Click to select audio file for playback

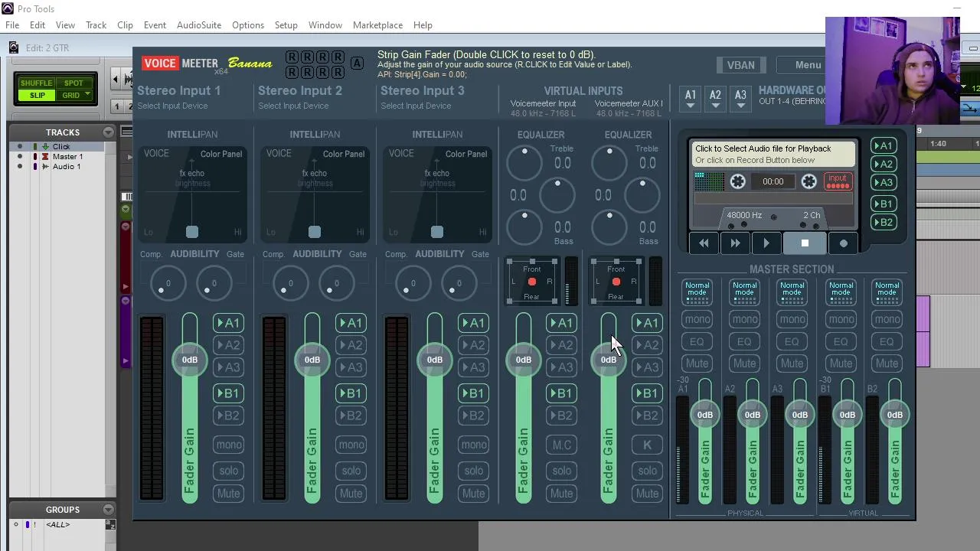(773, 155)
